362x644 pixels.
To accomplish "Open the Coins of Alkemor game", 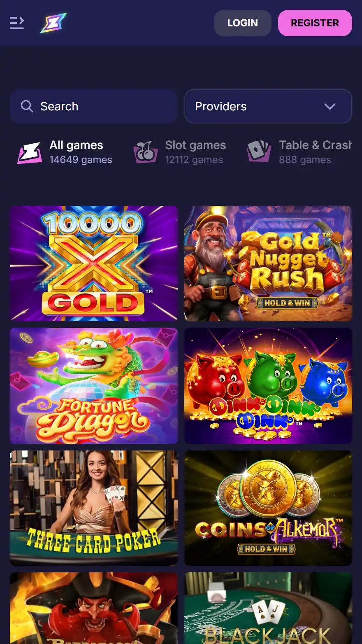I will [x=268, y=508].
